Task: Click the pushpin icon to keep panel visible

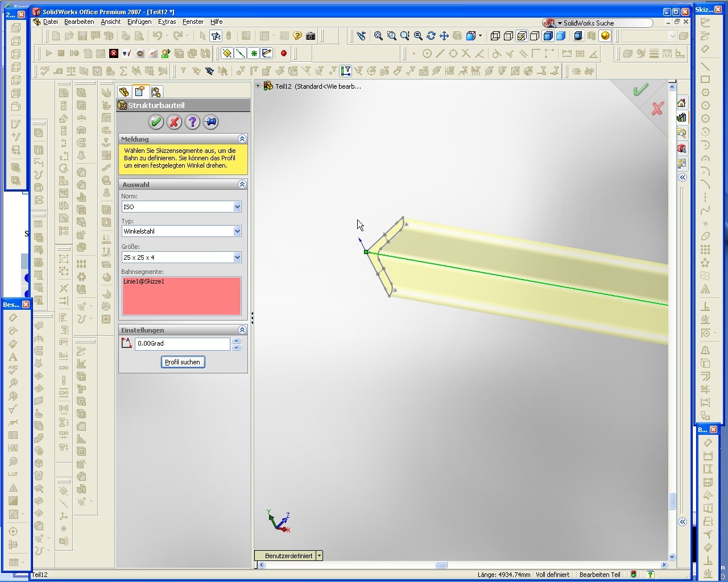Action: [210, 122]
